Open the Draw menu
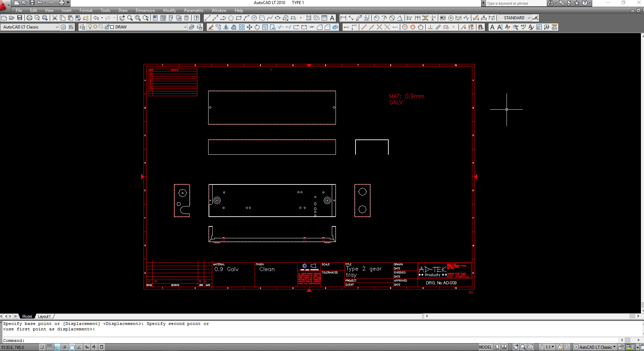Viewport: 644px width, 351px height. tap(123, 10)
